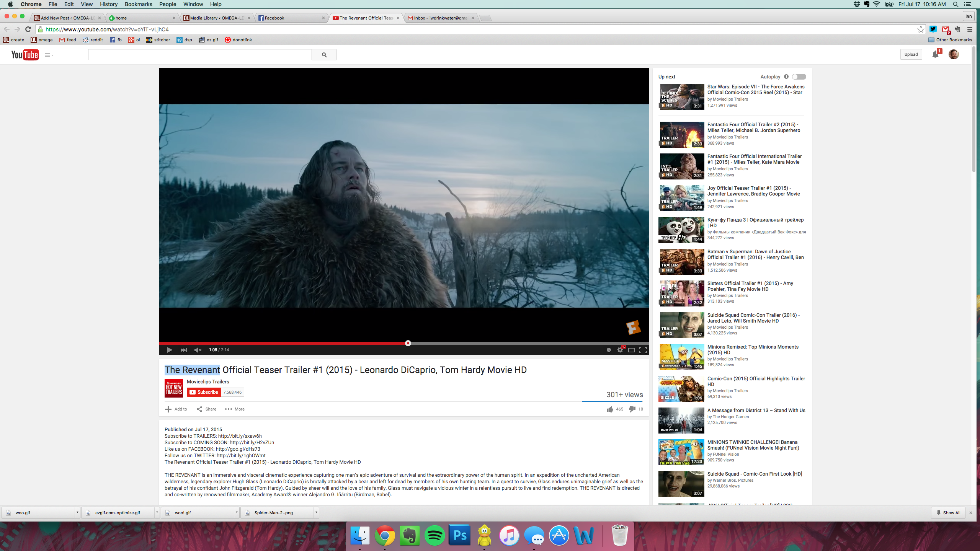980x551 pixels.
Task: Open YouTube notifications bell
Action: point(935,54)
